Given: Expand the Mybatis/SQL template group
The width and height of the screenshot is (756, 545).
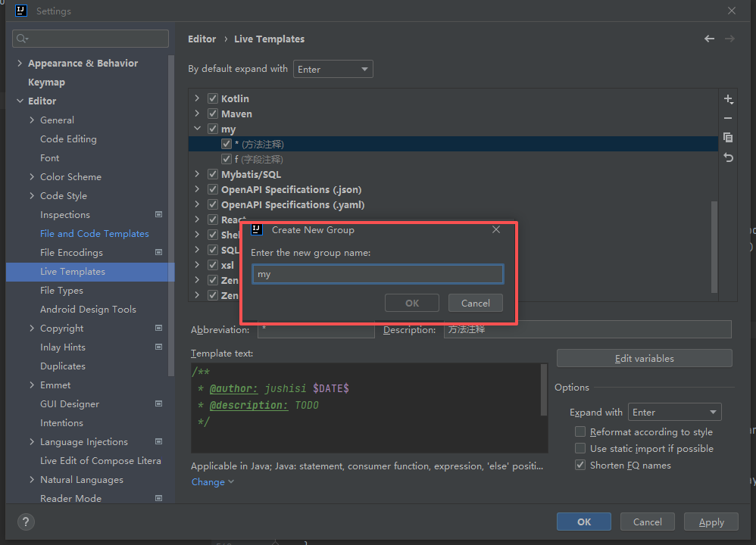Looking at the screenshot, I should (x=197, y=174).
